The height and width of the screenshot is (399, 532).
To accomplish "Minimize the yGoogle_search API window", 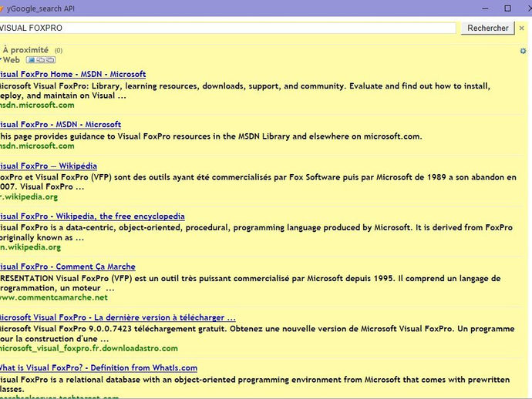I will pyautogui.click(x=485, y=8).
